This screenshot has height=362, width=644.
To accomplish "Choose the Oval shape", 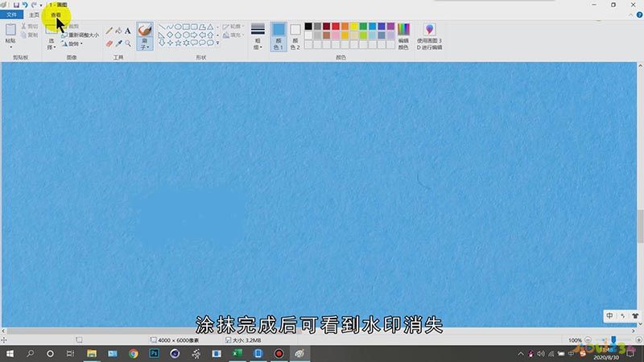I will coord(178,27).
